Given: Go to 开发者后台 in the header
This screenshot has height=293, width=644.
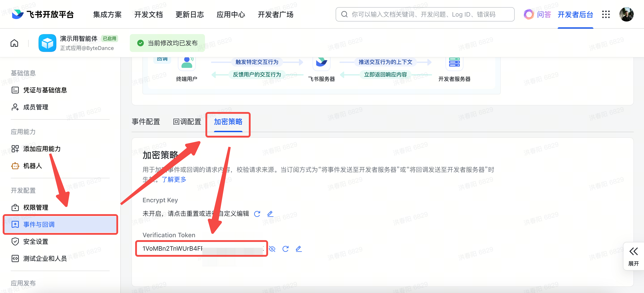Looking at the screenshot, I should [575, 15].
